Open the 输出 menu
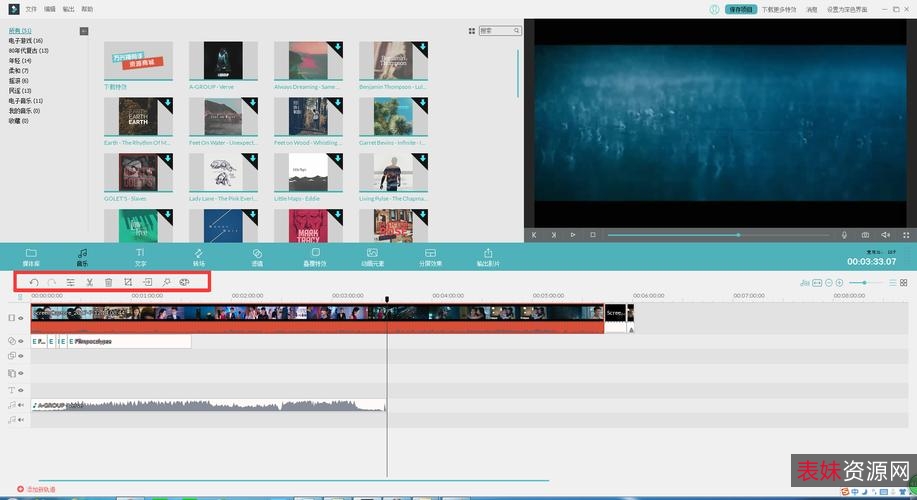The image size is (917, 500). (x=68, y=9)
